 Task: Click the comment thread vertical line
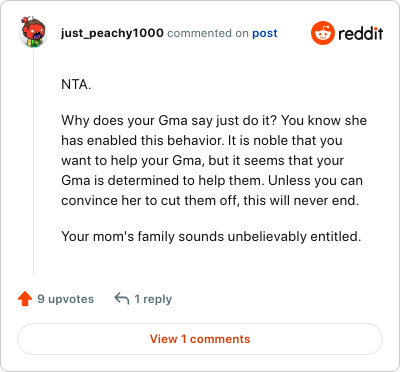pos(33,162)
